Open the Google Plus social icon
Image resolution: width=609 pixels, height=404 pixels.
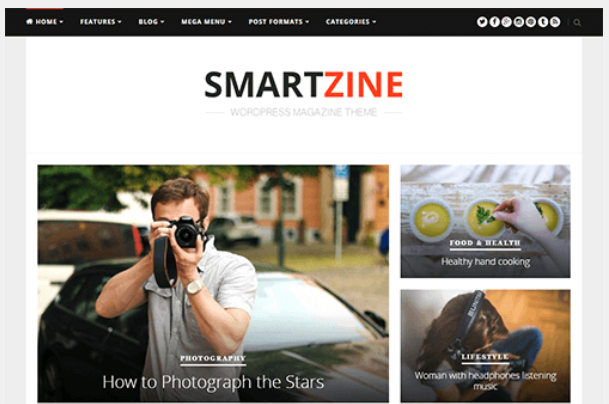506,22
